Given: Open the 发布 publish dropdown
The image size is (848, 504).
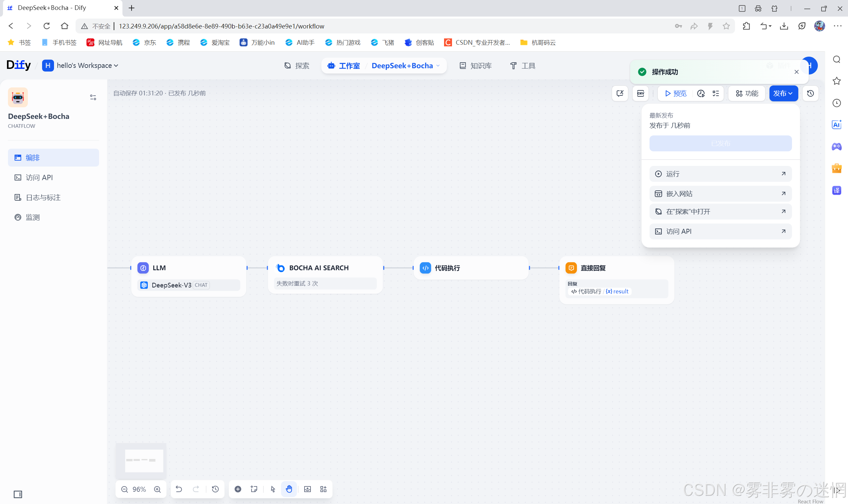Looking at the screenshot, I should 783,93.
